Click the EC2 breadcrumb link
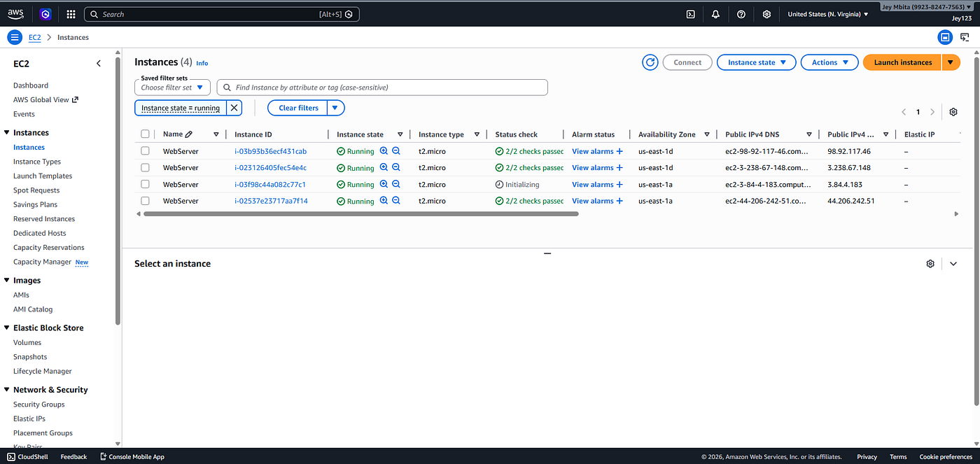The image size is (980, 464). click(34, 38)
